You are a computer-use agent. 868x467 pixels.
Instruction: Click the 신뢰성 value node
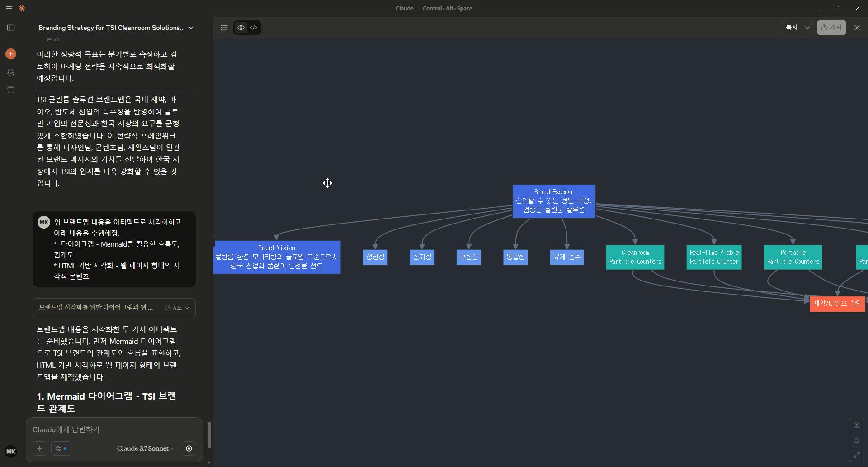tap(422, 257)
